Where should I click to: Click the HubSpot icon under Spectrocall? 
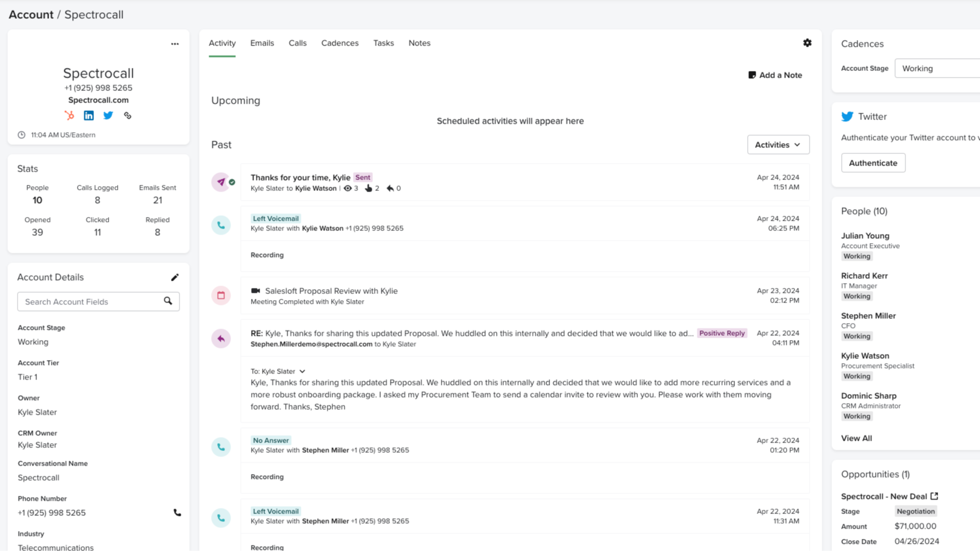[x=70, y=115]
